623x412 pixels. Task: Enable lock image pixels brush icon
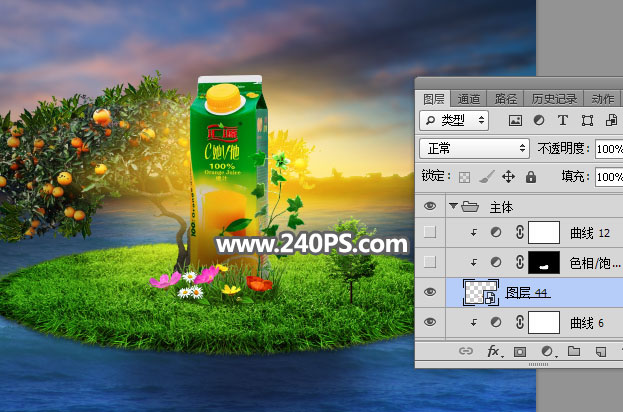[x=485, y=176]
